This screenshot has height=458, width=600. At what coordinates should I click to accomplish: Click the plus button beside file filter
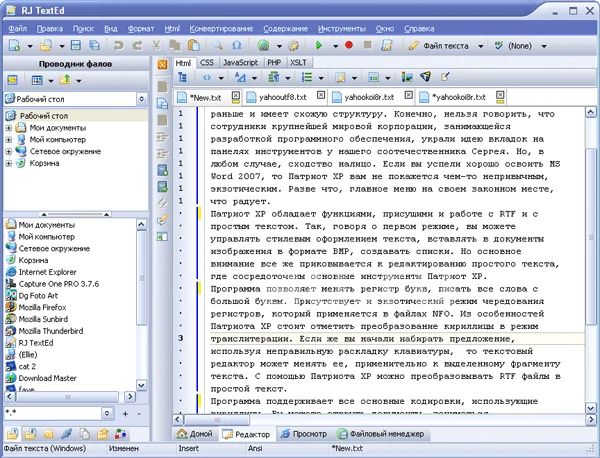(x=125, y=414)
